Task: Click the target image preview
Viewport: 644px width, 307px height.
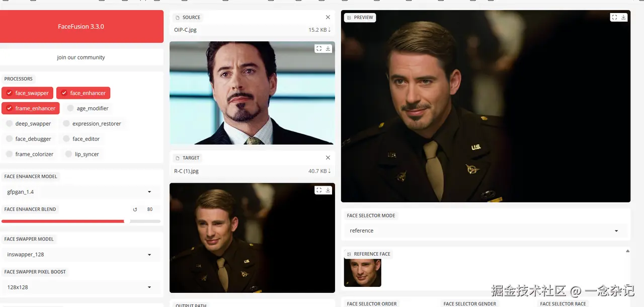Action: [x=252, y=238]
